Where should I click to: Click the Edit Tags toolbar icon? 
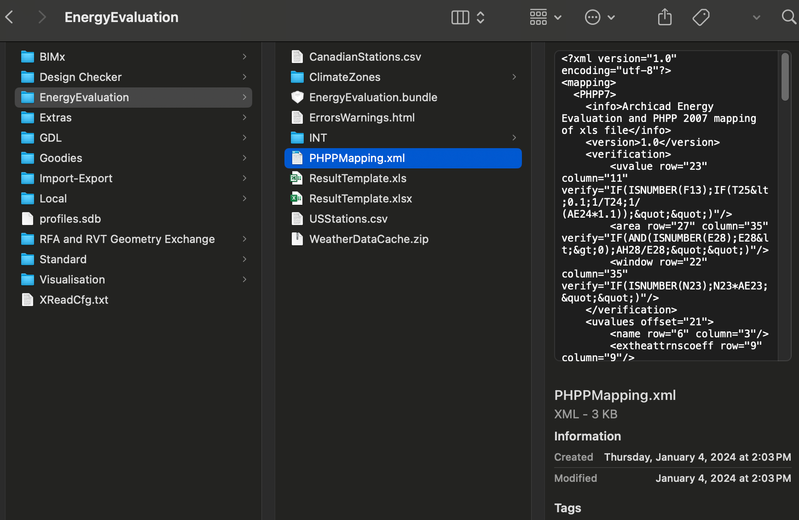[x=701, y=18]
